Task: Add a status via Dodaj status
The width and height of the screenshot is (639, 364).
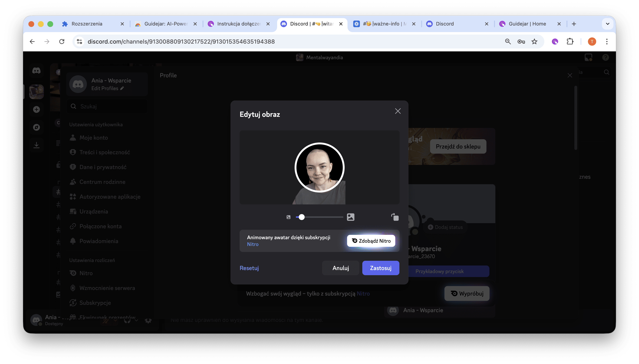Action: pyautogui.click(x=445, y=227)
